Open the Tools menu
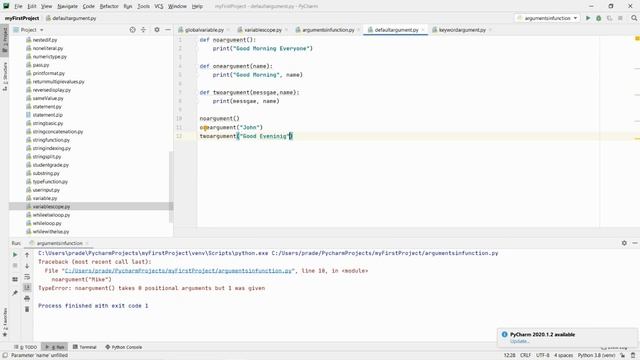Viewport: 640px width, 360px height. tap(143, 6)
